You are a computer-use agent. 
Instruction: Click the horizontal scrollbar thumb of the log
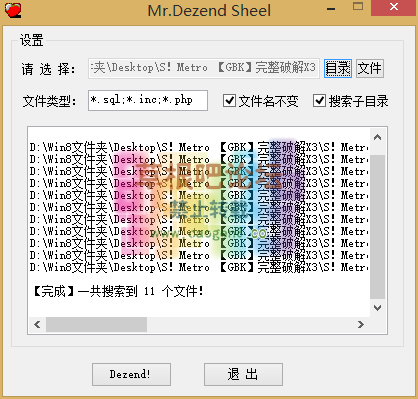[96, 324]
